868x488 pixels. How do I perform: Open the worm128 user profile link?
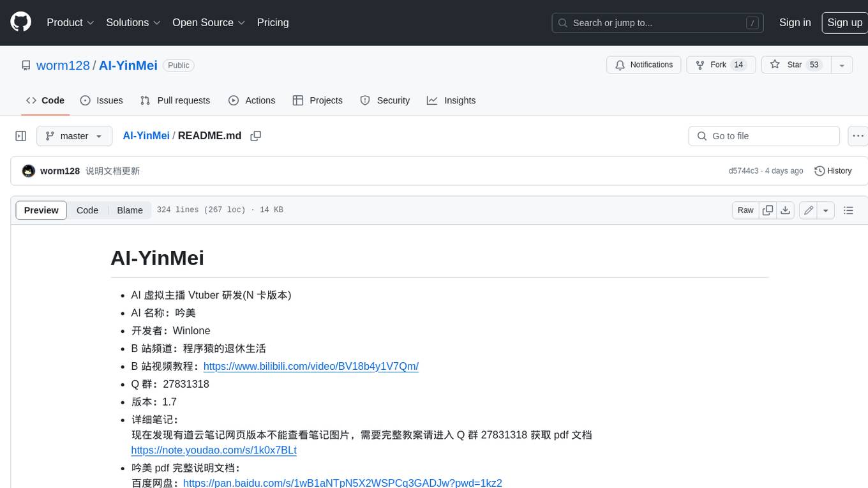point(63,65)
